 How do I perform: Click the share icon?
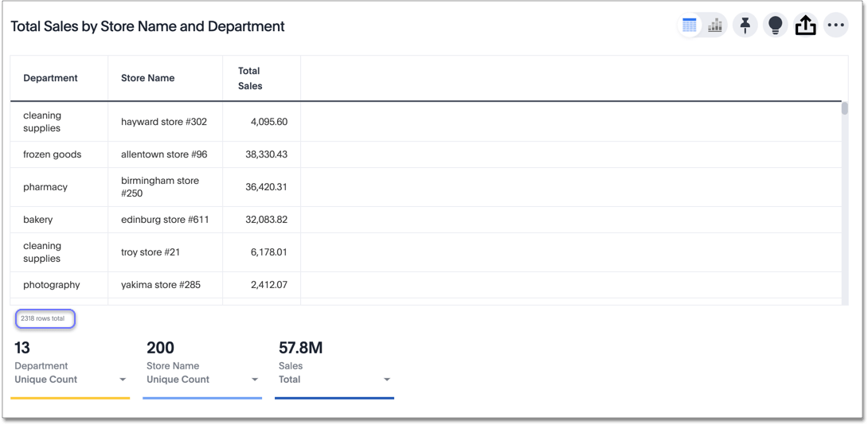coord(805,25)
